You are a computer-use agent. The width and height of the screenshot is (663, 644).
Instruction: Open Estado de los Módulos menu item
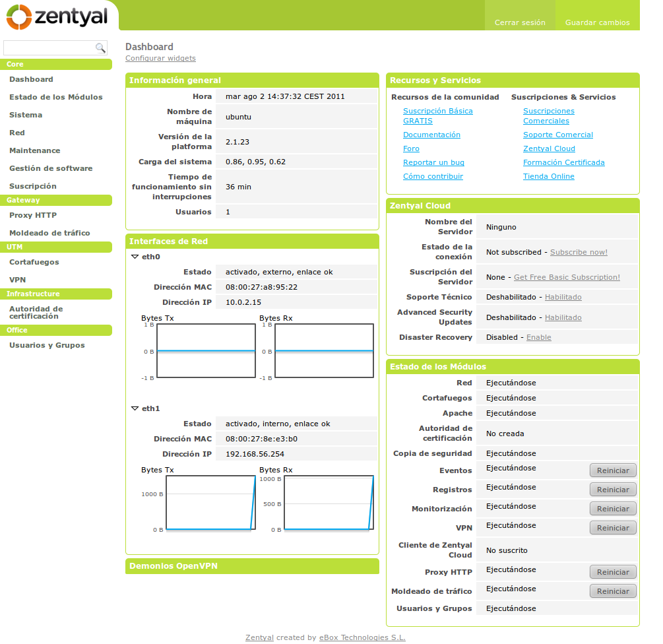point(56,97)
